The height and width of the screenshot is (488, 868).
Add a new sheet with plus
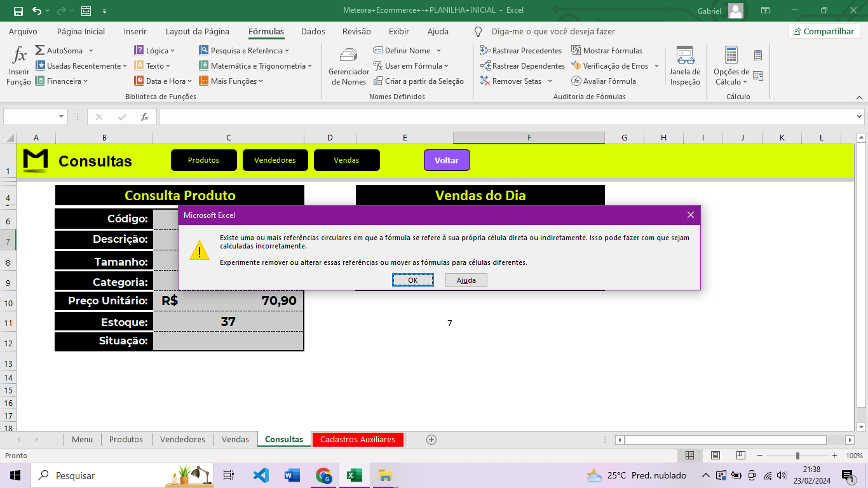pos(431,439)
